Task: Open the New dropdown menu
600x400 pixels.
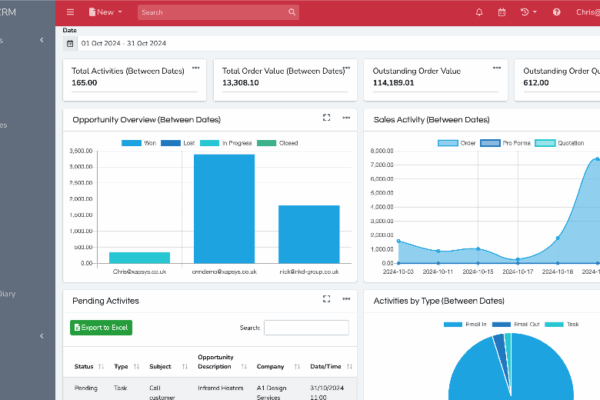Action: [x=105, y=12]
